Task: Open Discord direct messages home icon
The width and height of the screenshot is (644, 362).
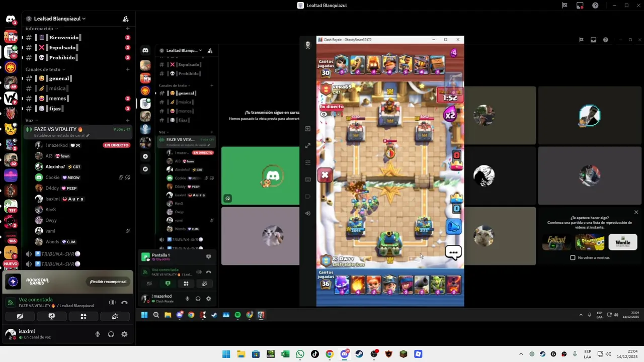Action: click(11, 19)
